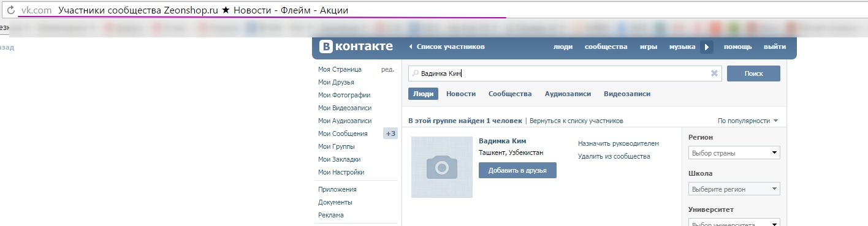The width and height of the screenshot is (868, 226).
Task: Log out via выйти
Action: tap(775, 47)
